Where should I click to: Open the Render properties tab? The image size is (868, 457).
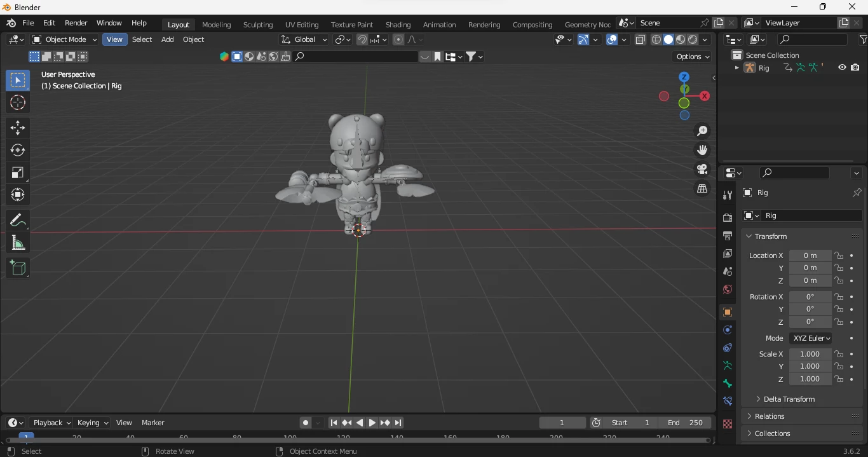click(728, 217)
